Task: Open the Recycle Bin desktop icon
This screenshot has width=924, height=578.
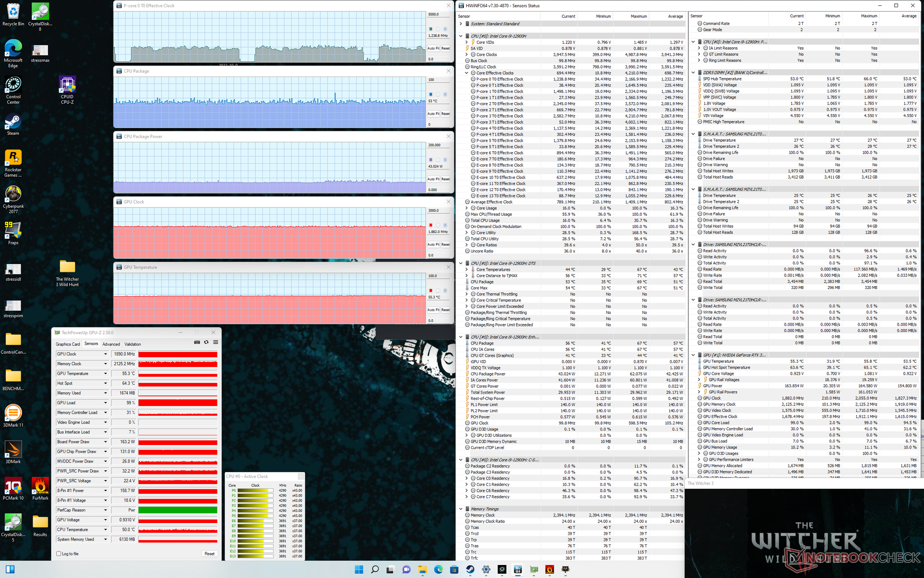Action: click(13, 14)
